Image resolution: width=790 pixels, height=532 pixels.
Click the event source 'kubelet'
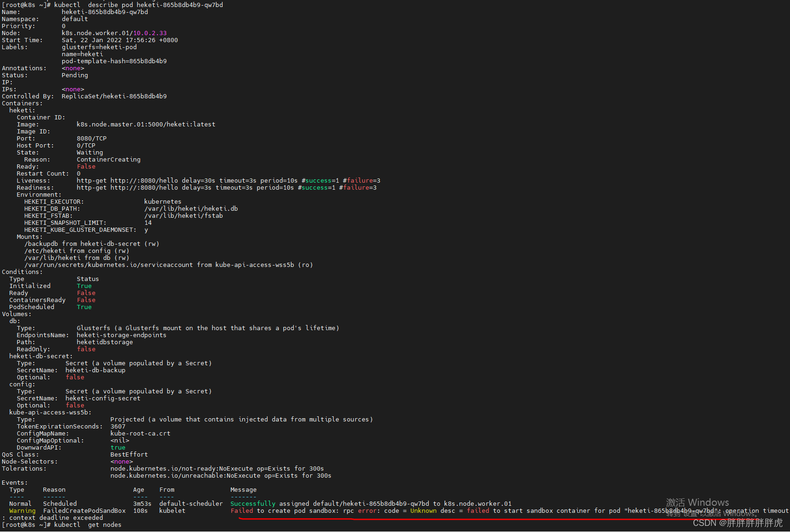[x=172, y=511]
